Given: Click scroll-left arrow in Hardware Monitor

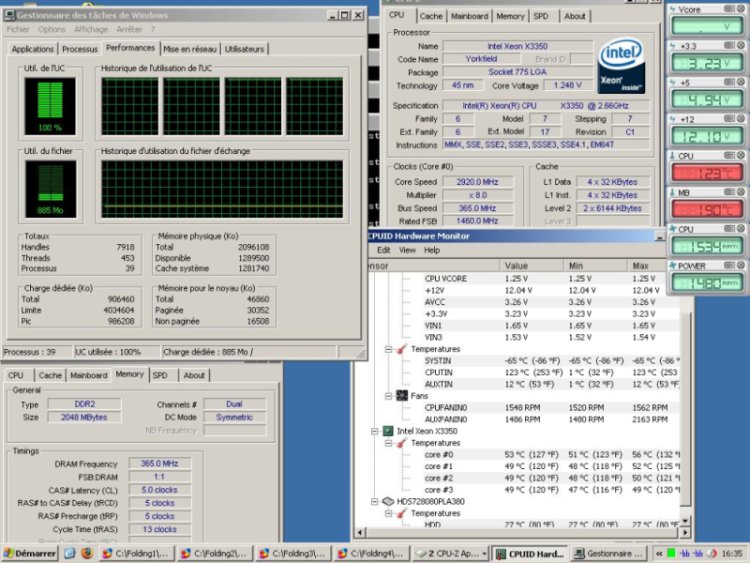Looking at the screenshot, I should (x=360, y=532).
